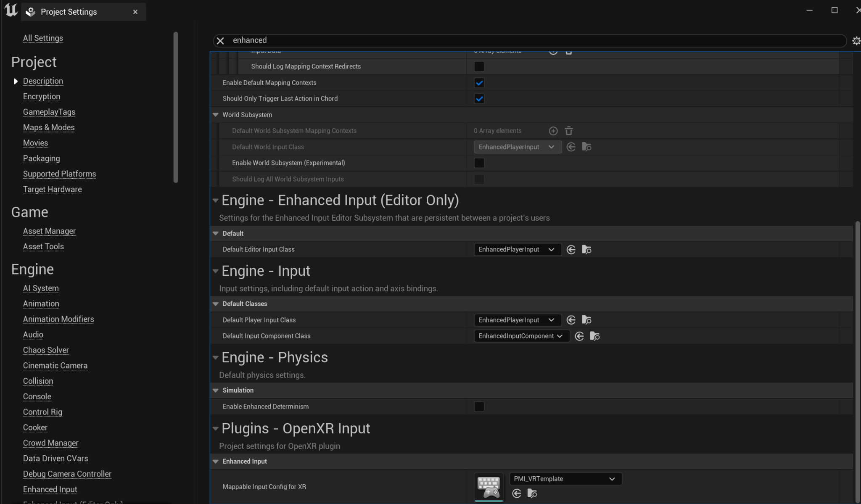Open the Maps & Modes settings page

[49, 127]
